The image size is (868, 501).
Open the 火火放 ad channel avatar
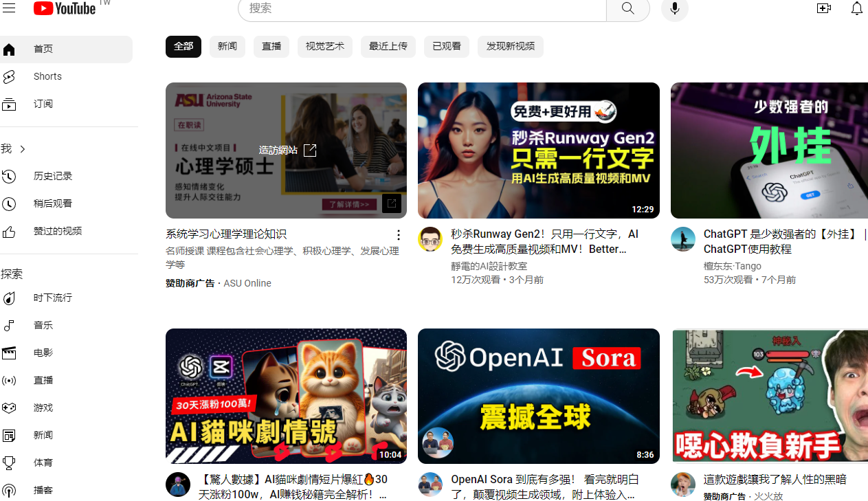click(683, 485)
